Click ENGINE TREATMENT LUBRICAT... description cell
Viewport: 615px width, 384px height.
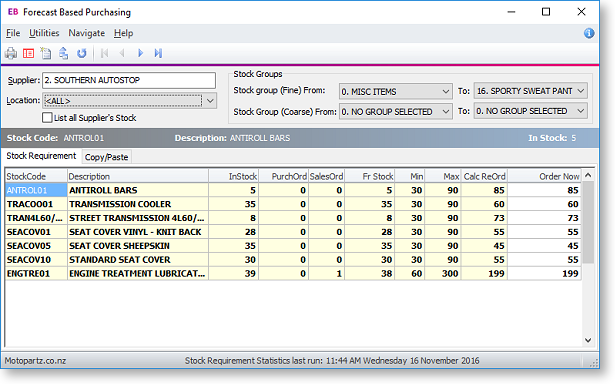(138, 274)
